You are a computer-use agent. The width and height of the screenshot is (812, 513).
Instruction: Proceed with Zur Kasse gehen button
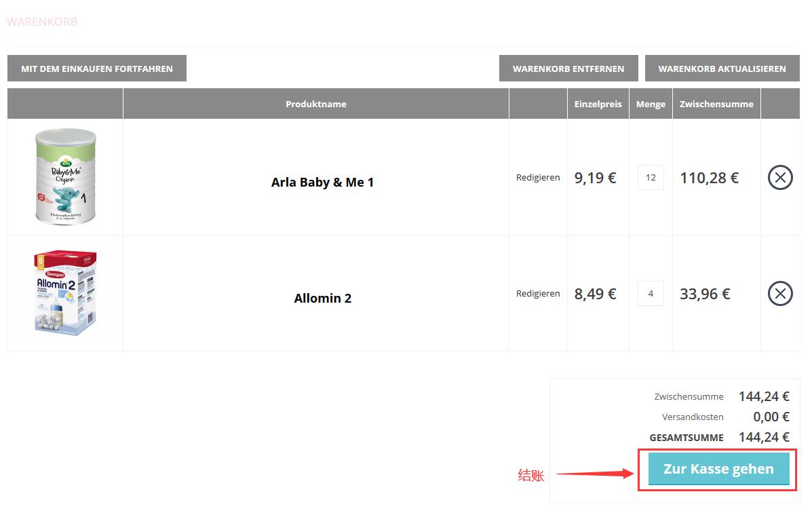point(719,469)
